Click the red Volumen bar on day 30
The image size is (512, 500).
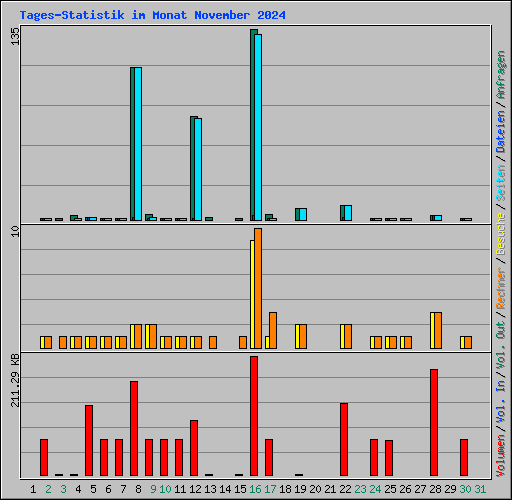point(464,457)
